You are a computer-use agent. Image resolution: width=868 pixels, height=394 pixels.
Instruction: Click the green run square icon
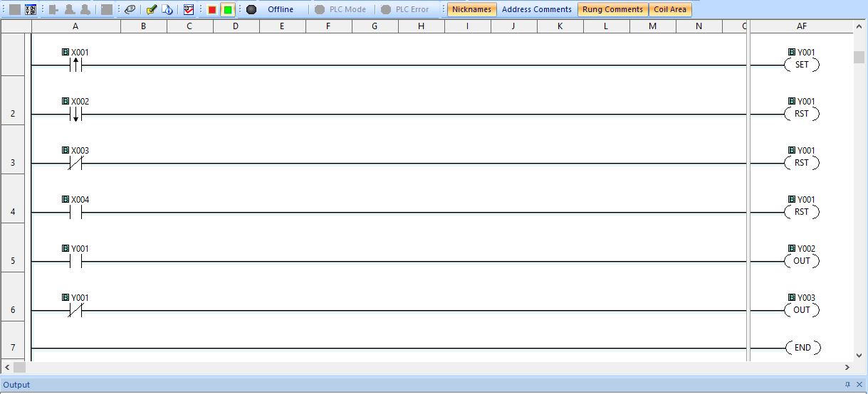point(228,10)
